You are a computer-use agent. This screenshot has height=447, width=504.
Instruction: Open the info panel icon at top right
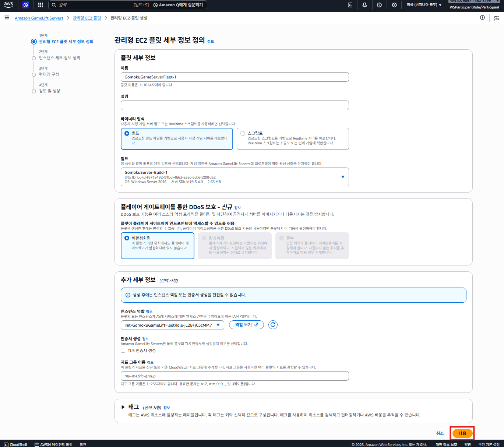tap(482, 18)
